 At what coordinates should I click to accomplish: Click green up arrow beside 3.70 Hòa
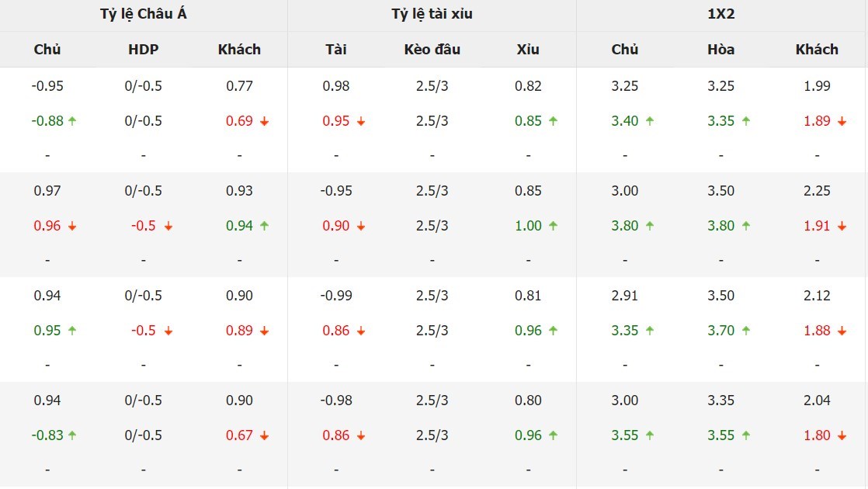click(746, 330)
